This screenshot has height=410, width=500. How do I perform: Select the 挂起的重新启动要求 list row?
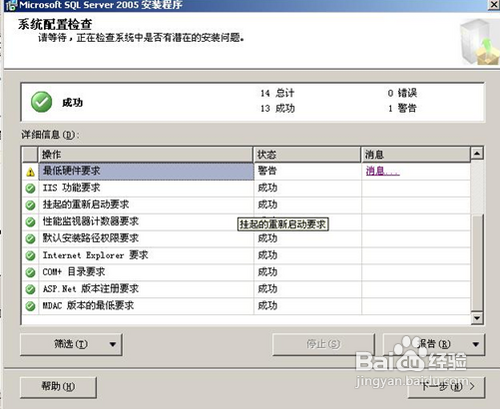(246, 205)
